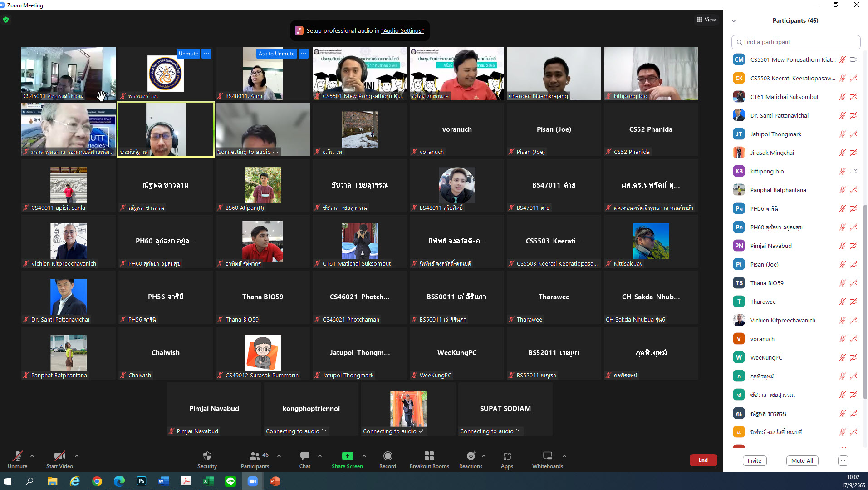Click the Share Screen icon
Screen dimensions: 868x490
click(x=347, y=455)
